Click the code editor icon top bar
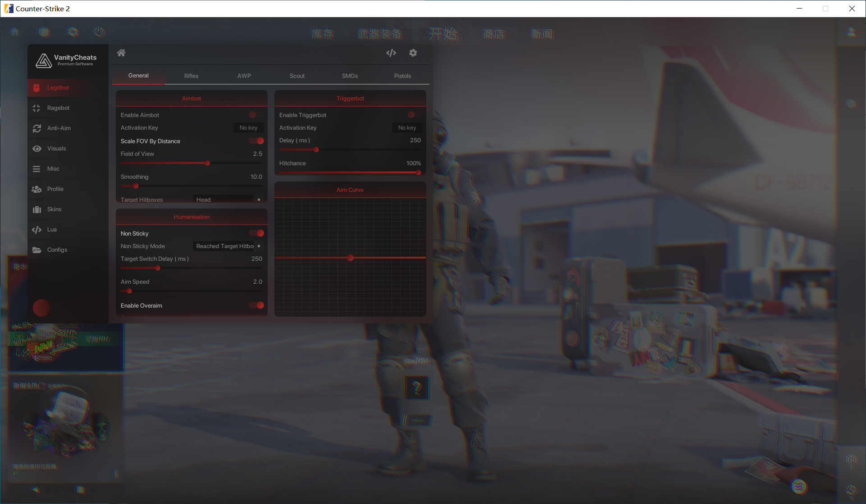Screen dimensions: 866x504 [391, 53]
